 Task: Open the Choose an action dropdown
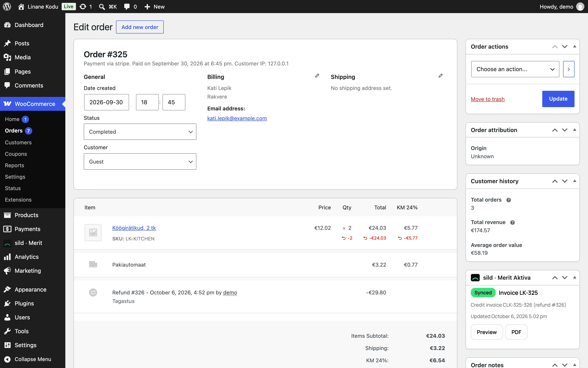(x=515, y=69)
